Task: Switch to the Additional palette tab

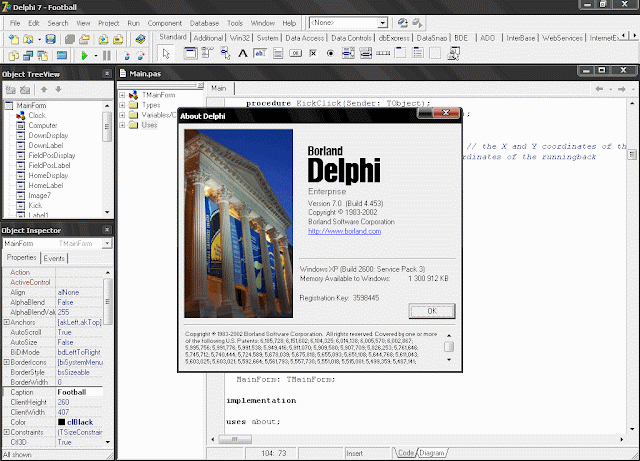Action: pyautogui.click(x=208, y=38)
